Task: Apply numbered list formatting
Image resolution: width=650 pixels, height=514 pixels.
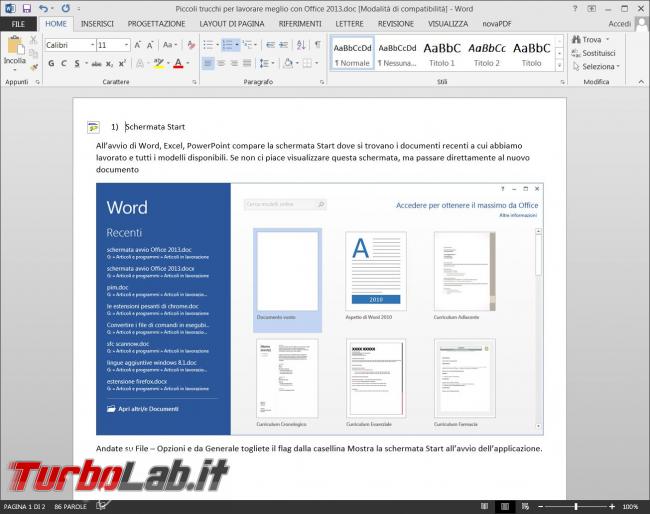Action: tap(228, 45)
